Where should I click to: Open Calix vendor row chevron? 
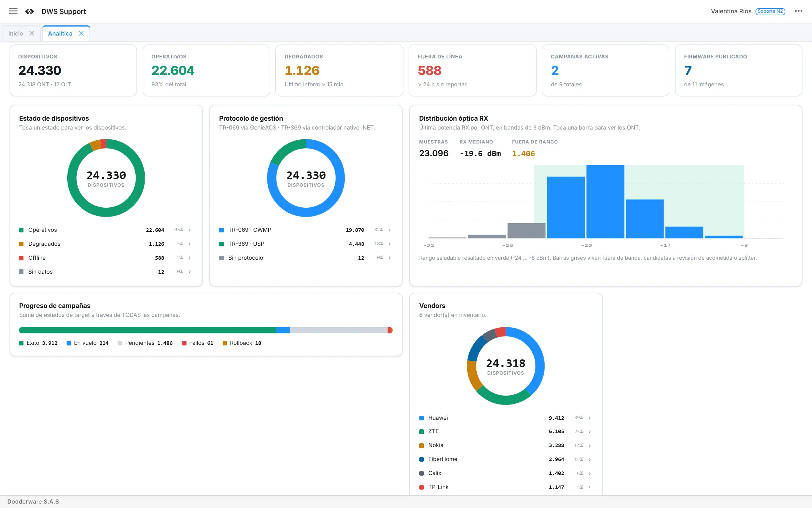point(590,473)
